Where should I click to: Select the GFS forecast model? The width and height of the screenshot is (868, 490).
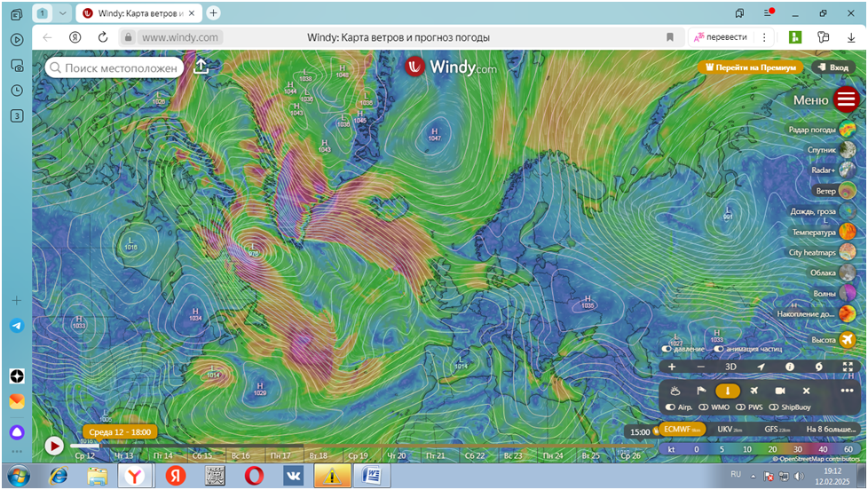click(x=777, y=429)
